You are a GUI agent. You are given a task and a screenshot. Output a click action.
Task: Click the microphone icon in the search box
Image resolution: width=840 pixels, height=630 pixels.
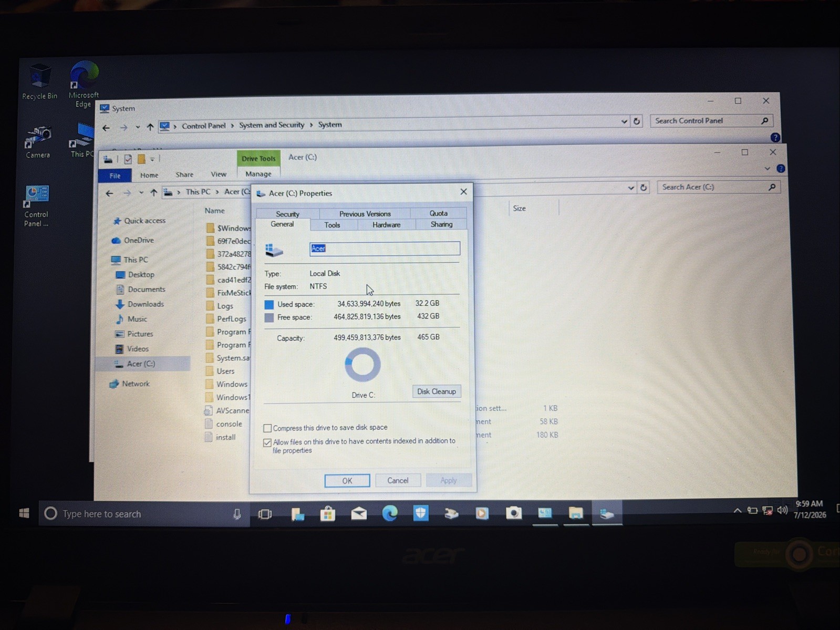pos(237,514)
